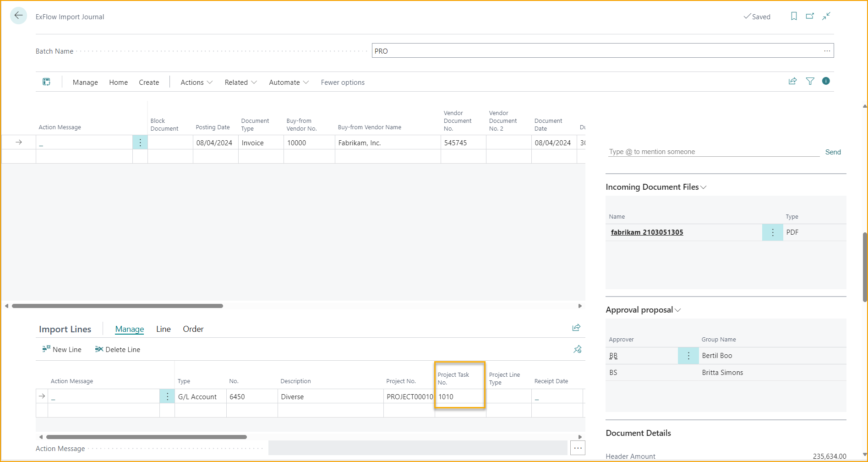
Task: Click the New Line button
Action: pyautogui.click(x=62, y=349)
